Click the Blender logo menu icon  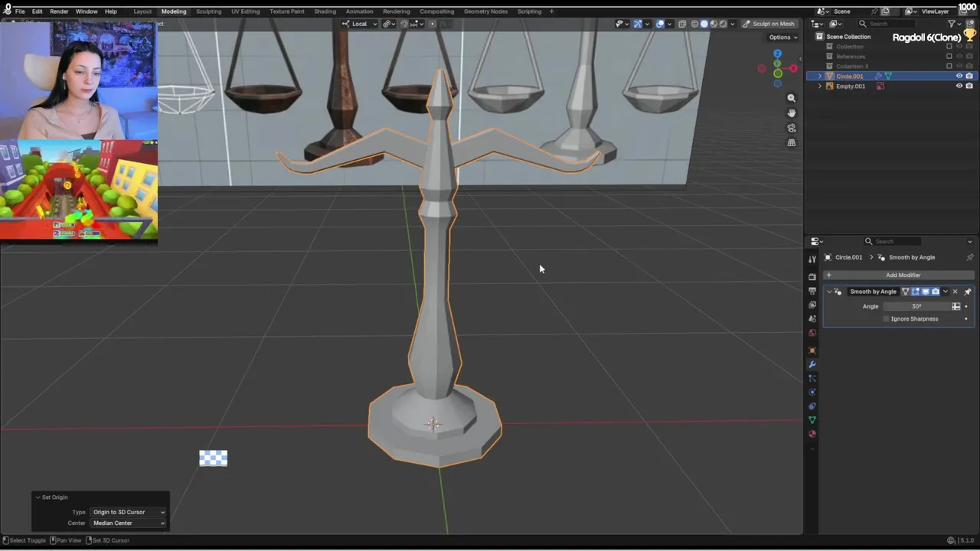click(x=7, y=11)
